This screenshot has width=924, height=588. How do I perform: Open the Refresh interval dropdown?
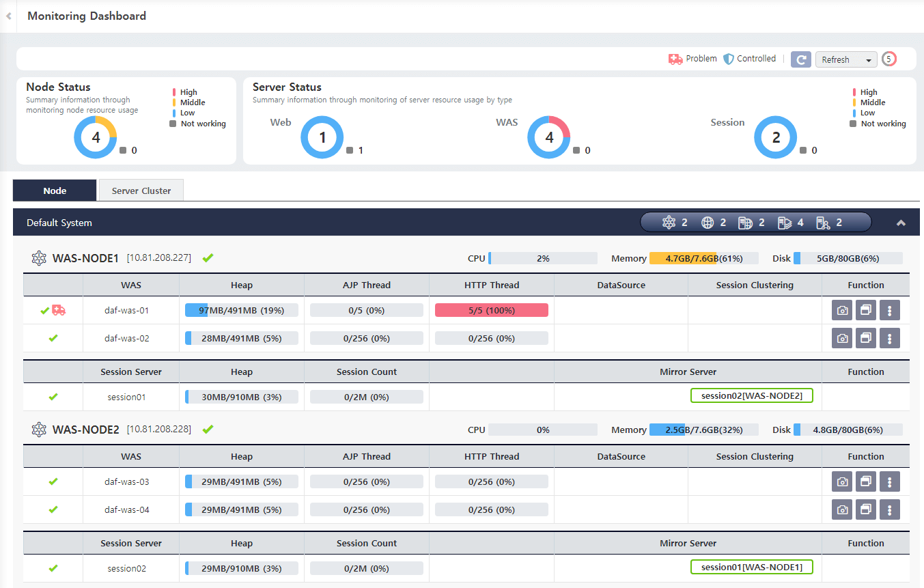coord(845,59)
